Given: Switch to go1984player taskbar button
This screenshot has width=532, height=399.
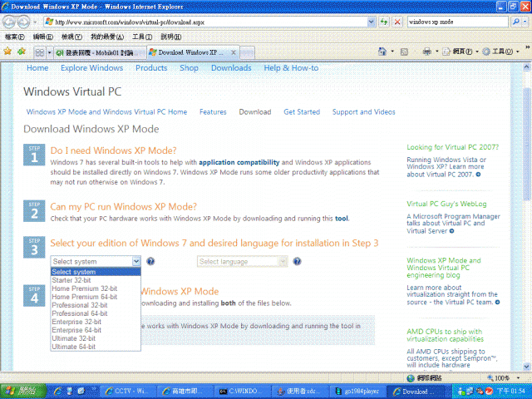Looking at the screenshot, I should (357, 392).
